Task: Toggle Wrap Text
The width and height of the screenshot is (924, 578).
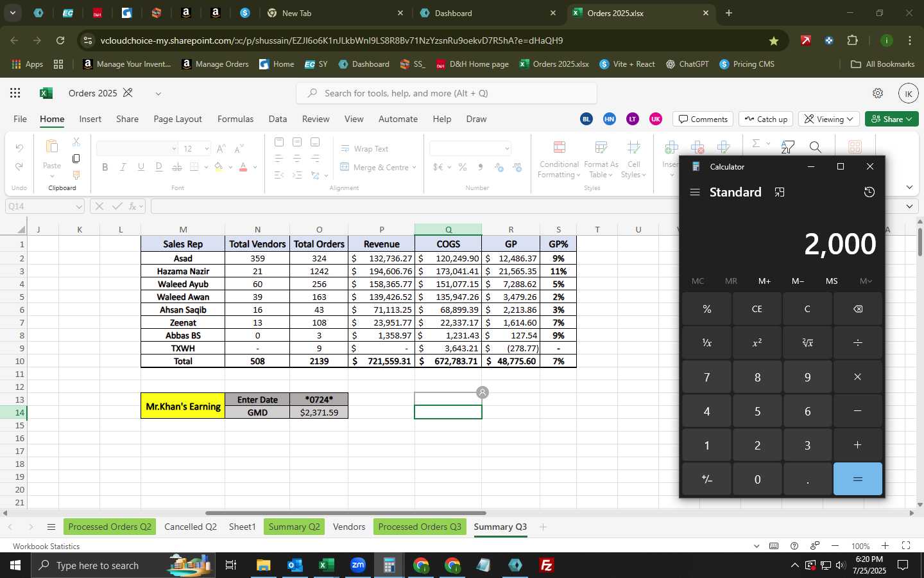Action: (x=364, y=148)
